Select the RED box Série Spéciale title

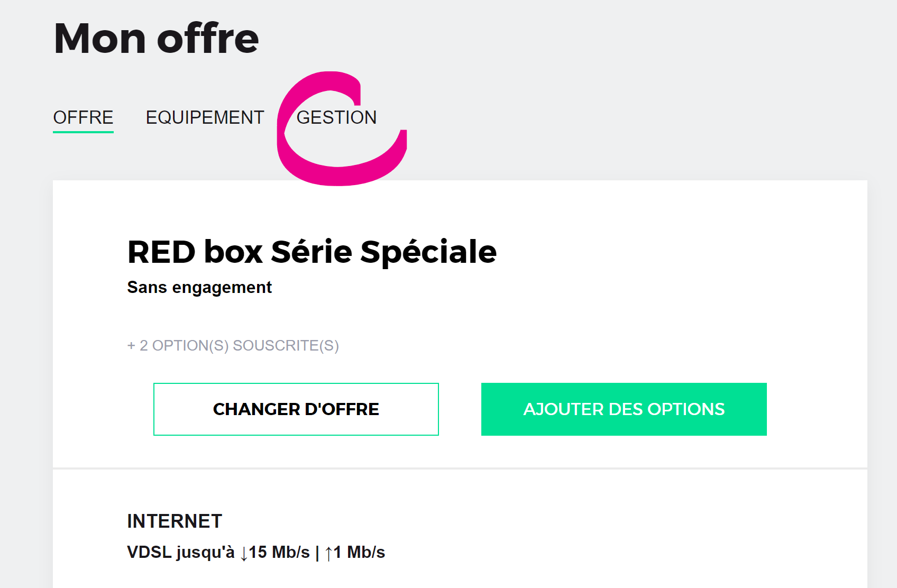(x=312, y=252)
